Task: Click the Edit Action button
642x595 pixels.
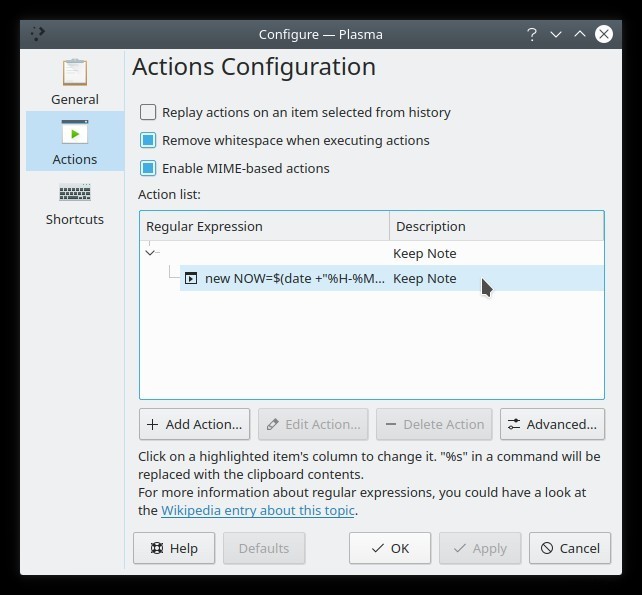Action: click(x=313, y=424)
